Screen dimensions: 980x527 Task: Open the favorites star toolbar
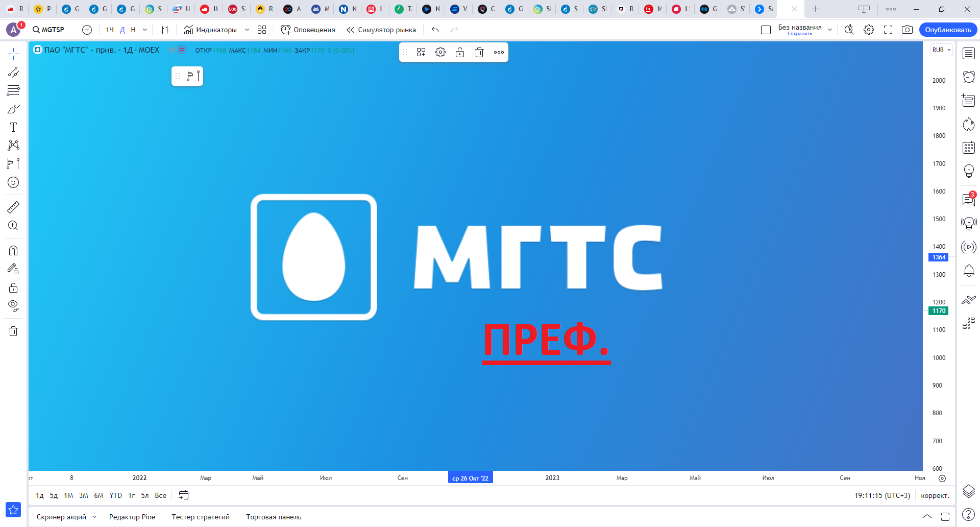(x=13, y=510)
